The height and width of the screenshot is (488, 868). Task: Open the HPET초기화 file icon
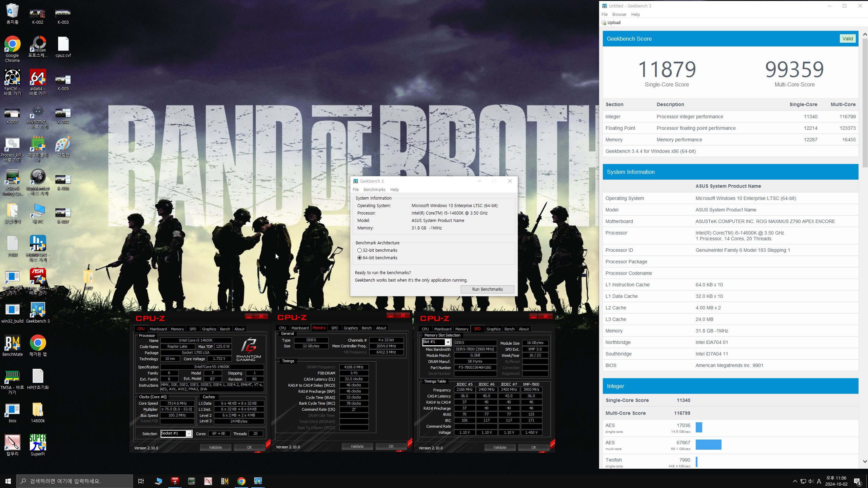tap(38, 379)
